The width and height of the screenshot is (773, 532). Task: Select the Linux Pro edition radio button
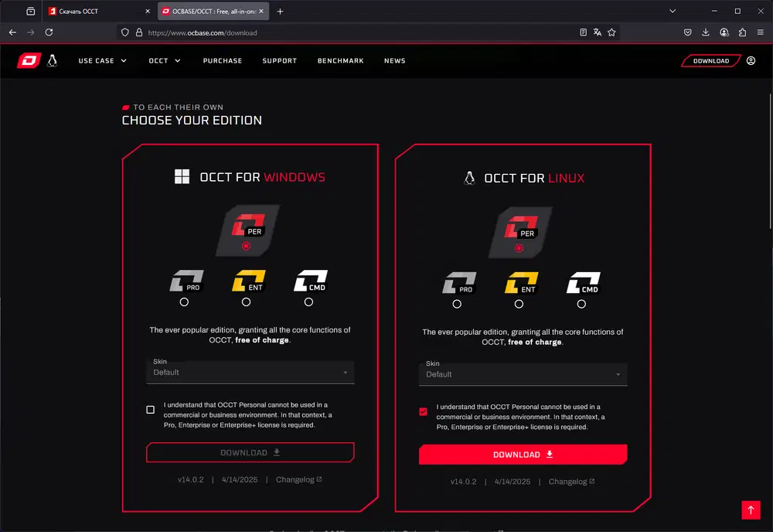click(x=457, y=304)
